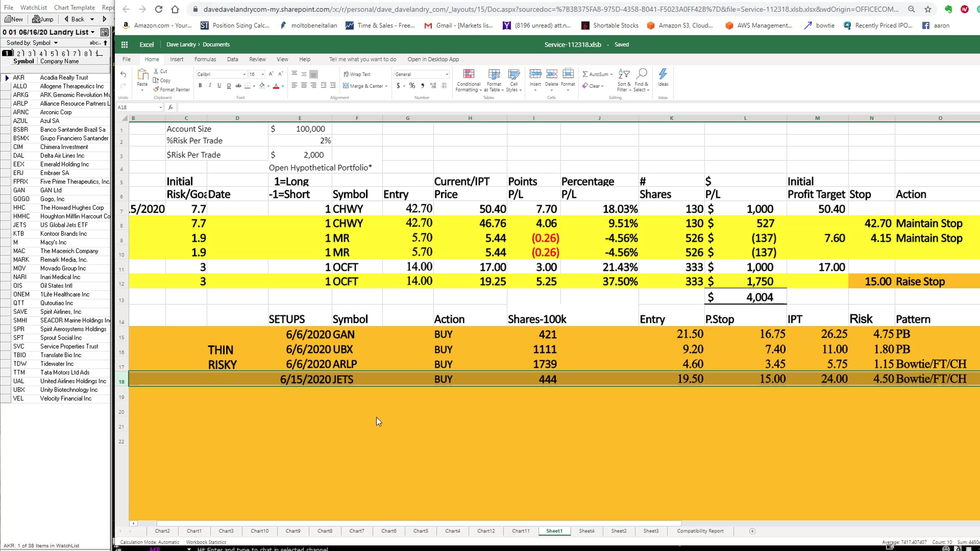Cut the selection with scissors icon
Viewport: 980px width, 551px height.
coord(160,71)
